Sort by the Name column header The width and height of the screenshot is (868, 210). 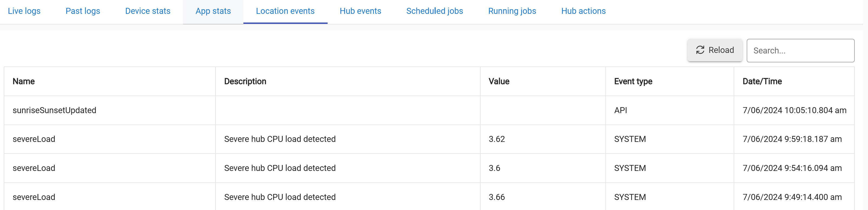[24, 81]
